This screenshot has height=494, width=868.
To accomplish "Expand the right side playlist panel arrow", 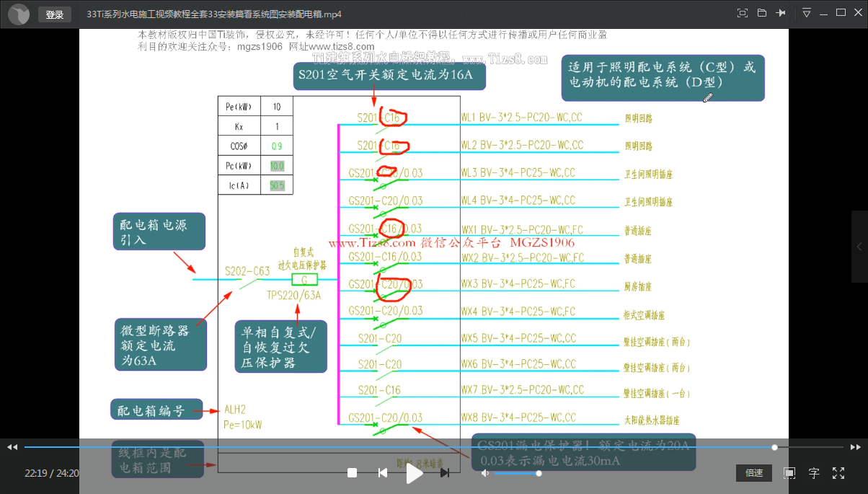I will click(x=859, y=247).
